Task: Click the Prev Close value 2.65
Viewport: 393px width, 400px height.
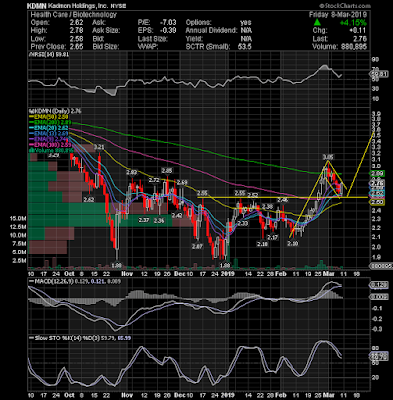Action: click(x=77, y=46)
